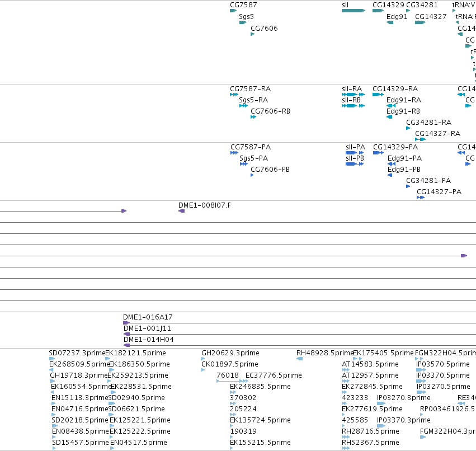The height and width of the screenshot is (451, 476).
Task: Click the CG7606-PB protein label
Action: pyautogui.click(x=270, y=170)
